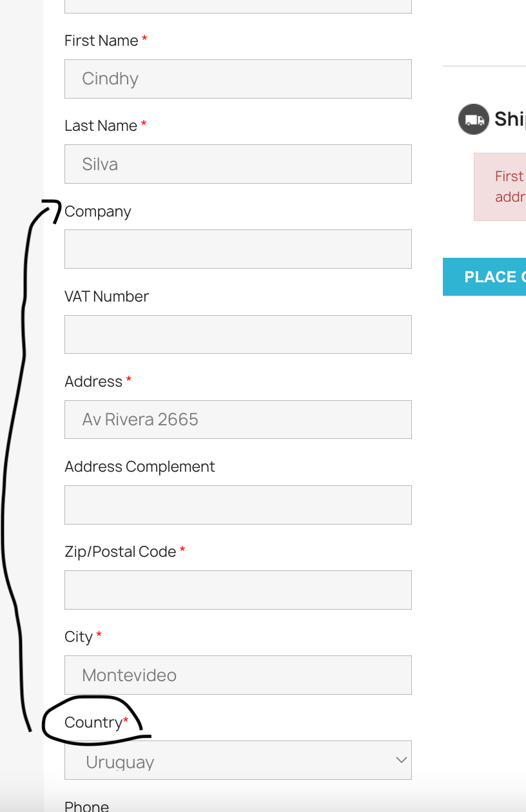
Task: Open the Country dropdown showing Uruguay
Action: [x=238, y=760]
